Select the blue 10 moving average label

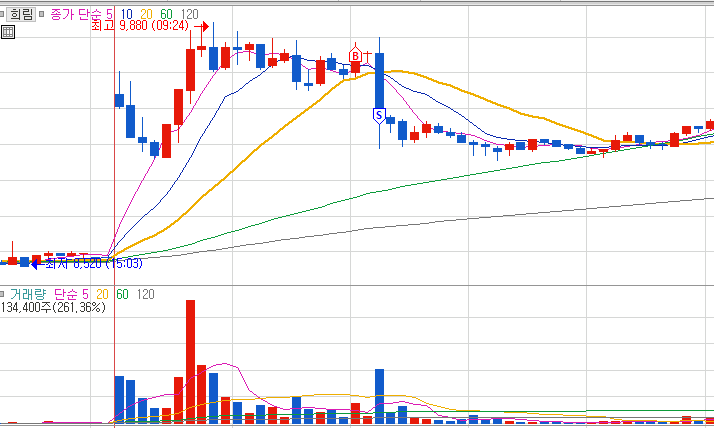(x=126, y=15)
